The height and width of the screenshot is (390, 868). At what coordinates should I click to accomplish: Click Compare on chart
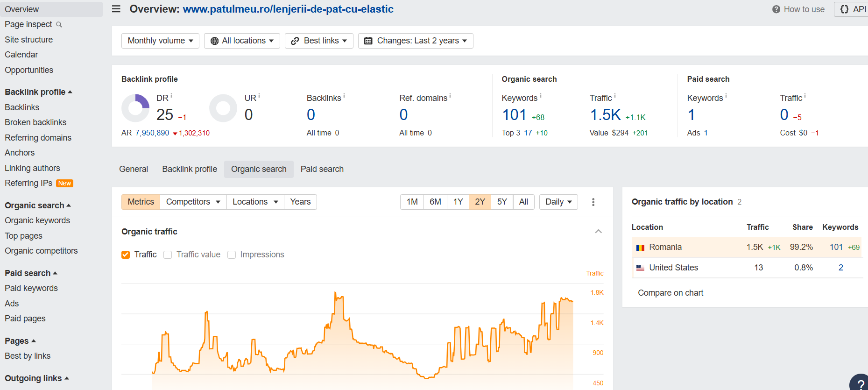coord(670,293)
